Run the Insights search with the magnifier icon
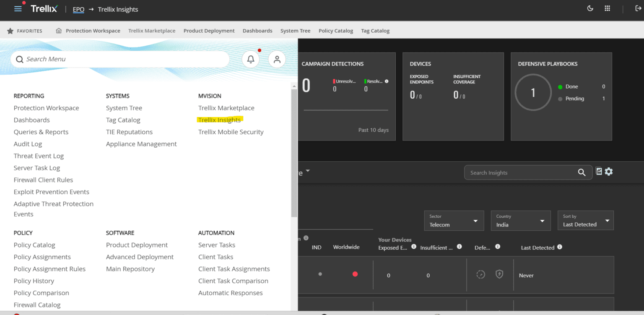Viewport: 644px width, 315px height. tap(582, 172)
